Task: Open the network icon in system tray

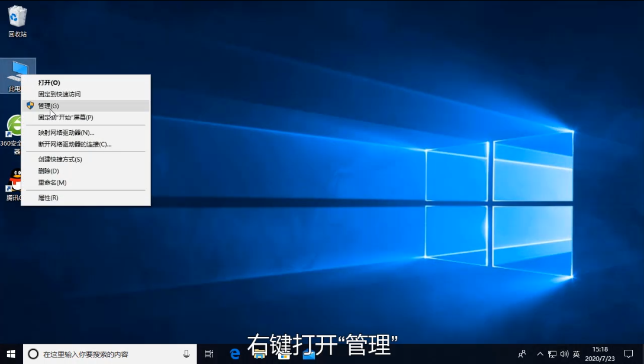Action: coord(552,354)
